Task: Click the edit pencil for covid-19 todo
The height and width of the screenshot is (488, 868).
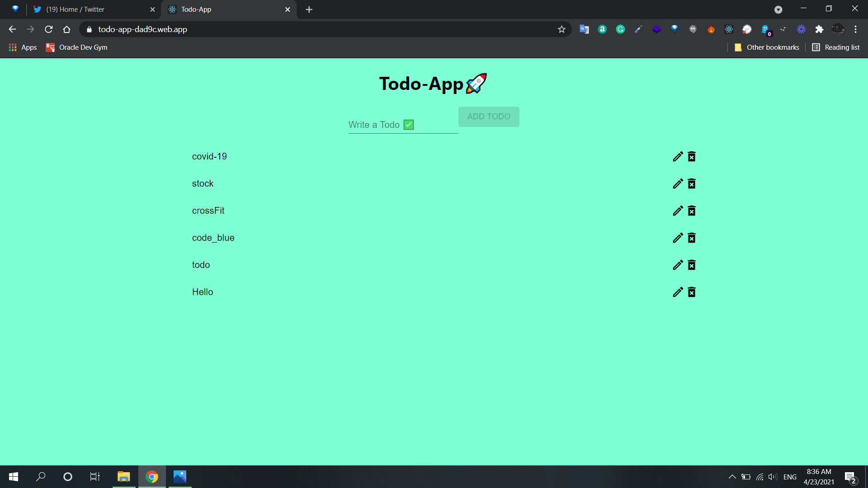Action: (x=677, y=156)
